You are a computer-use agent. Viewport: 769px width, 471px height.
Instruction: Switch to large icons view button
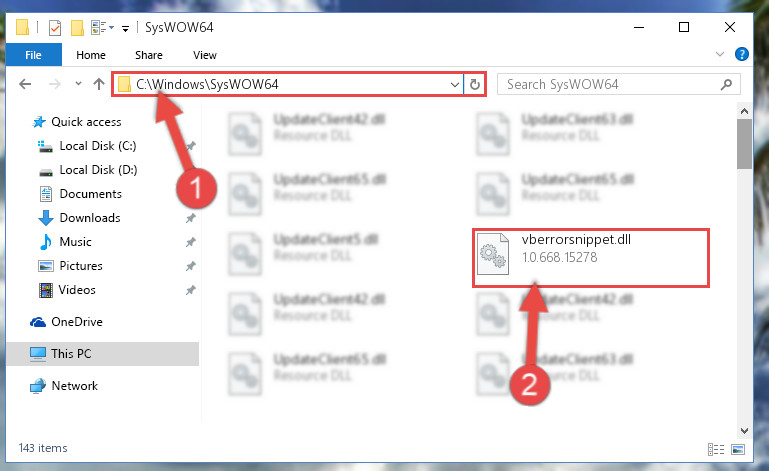(x=738, y=449)
